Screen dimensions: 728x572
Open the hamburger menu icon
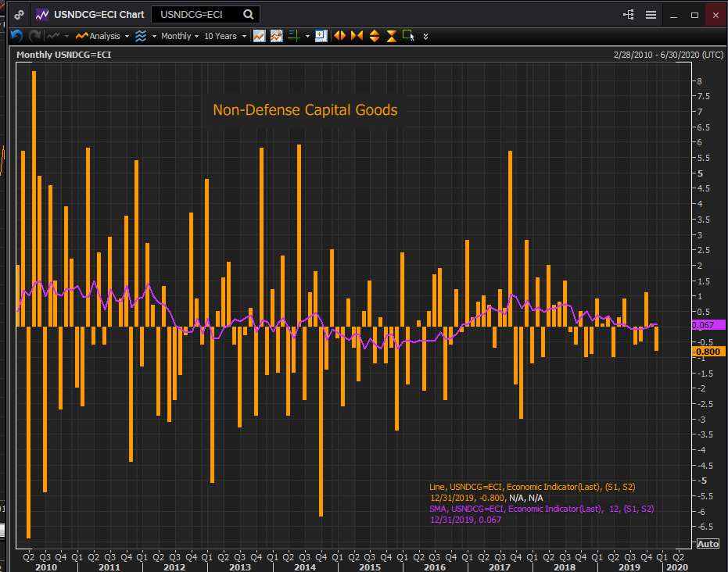point(651,14)
